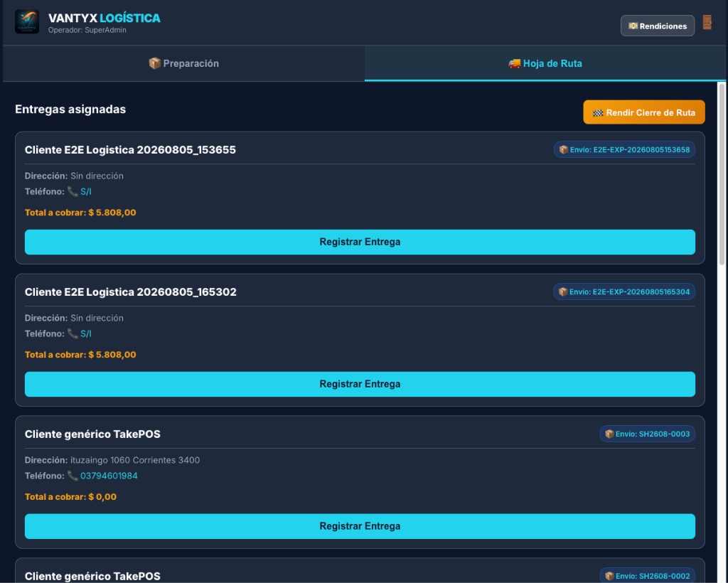This screenshot has width=728, height=583.
Task: Select Sin dirección in 165302 card
Action: (x=97, y=318)
